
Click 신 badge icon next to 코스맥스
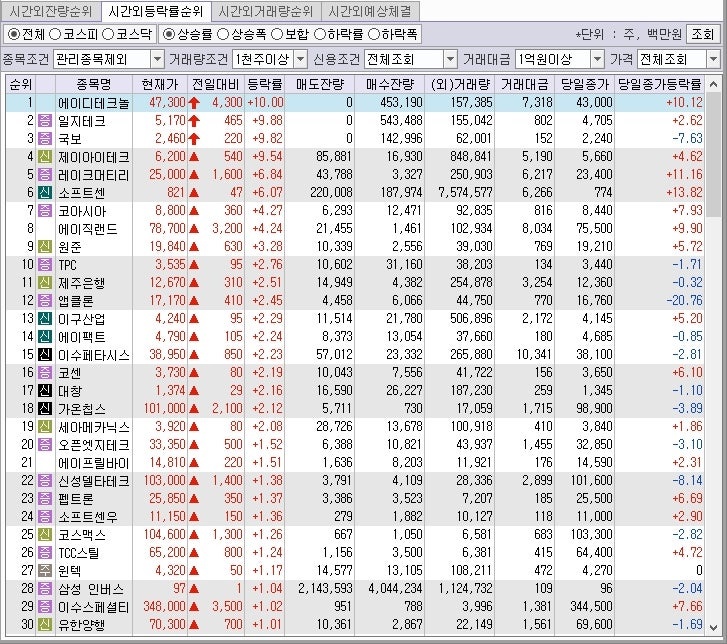click(x=45, y=535)
